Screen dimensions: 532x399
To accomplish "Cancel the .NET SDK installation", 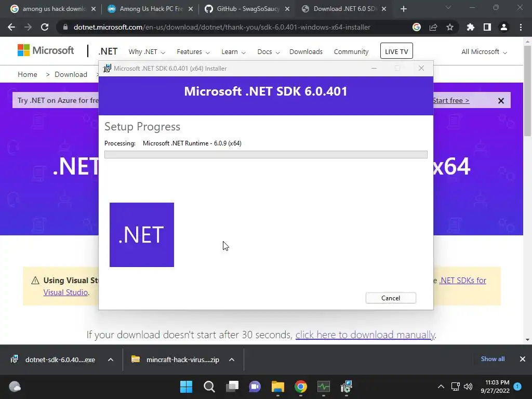I will click(391, 298).
